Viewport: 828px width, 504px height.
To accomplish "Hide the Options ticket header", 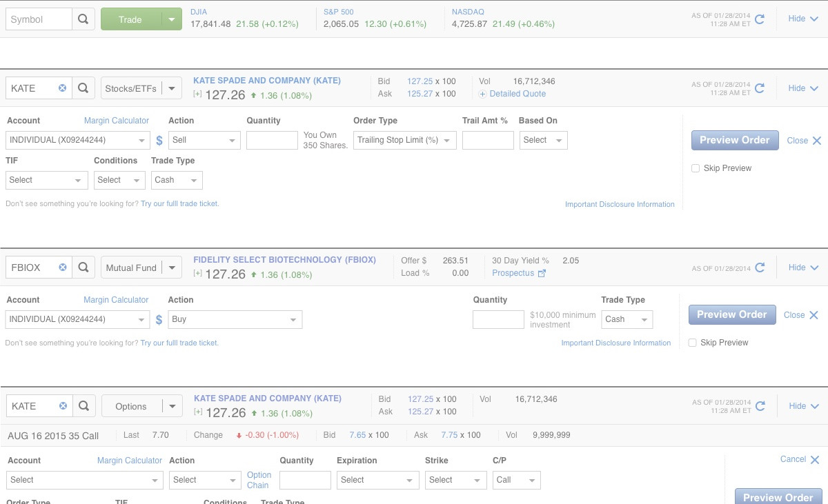I will pos(803,405).
